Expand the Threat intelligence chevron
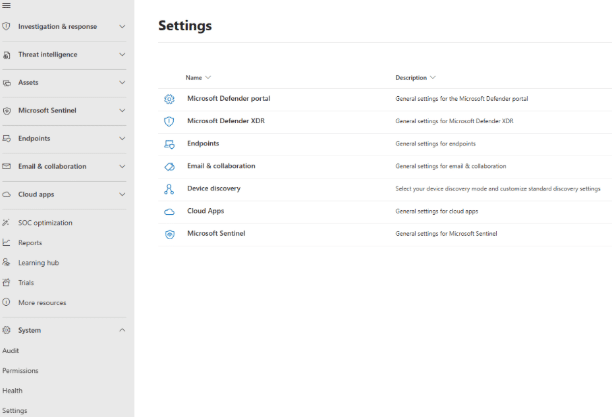The width and height of the screenshot is (612, 417). tap(122, 55)
